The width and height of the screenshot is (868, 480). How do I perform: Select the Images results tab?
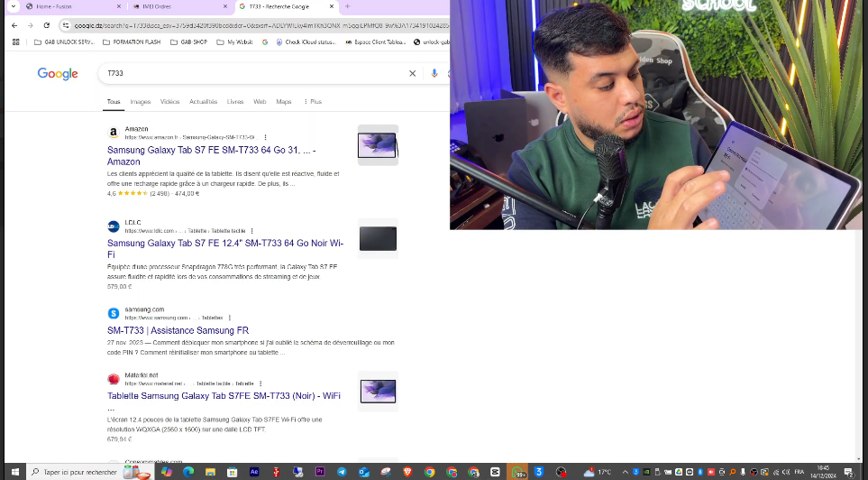(140, 102)
